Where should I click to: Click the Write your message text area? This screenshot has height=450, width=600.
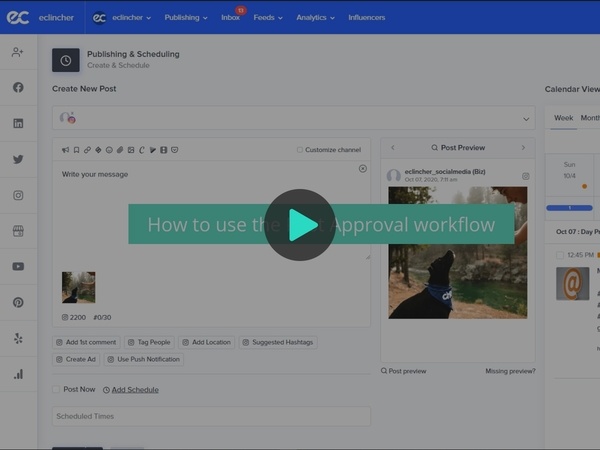[211, 210]
